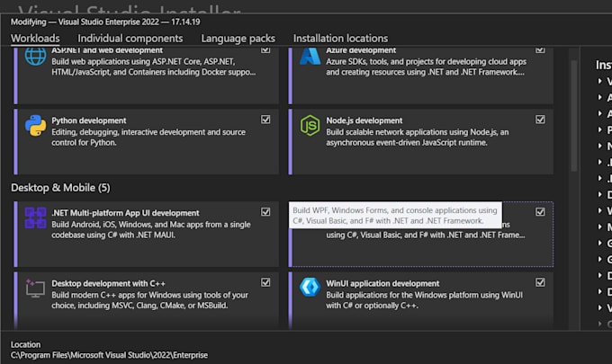
Task: Click the Desktop & Mobile (5) heading
Action: [60, 188]
